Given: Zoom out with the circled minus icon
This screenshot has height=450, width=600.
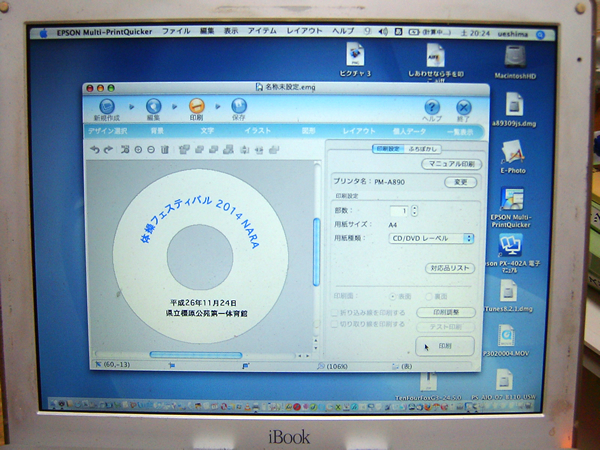Looking at the screenshot, I should click(x=151, y=150).
